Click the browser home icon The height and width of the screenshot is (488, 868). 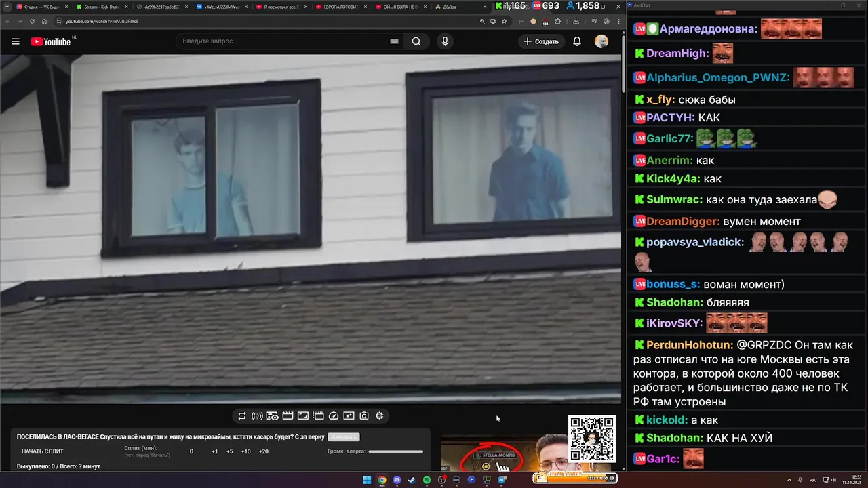click(x=44, y=21)
